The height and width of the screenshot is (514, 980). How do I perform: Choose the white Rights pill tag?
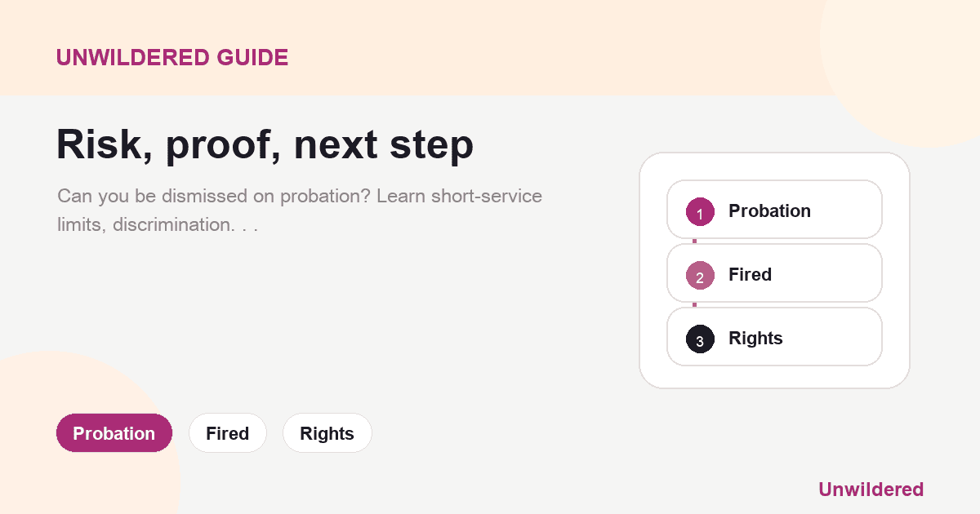pyautogui.click(x=327, y=433)
